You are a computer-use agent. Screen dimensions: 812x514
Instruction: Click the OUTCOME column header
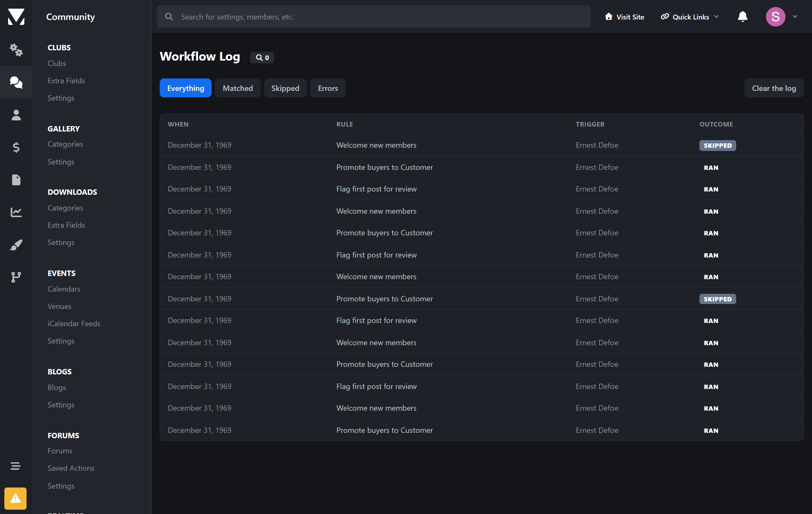716,124
